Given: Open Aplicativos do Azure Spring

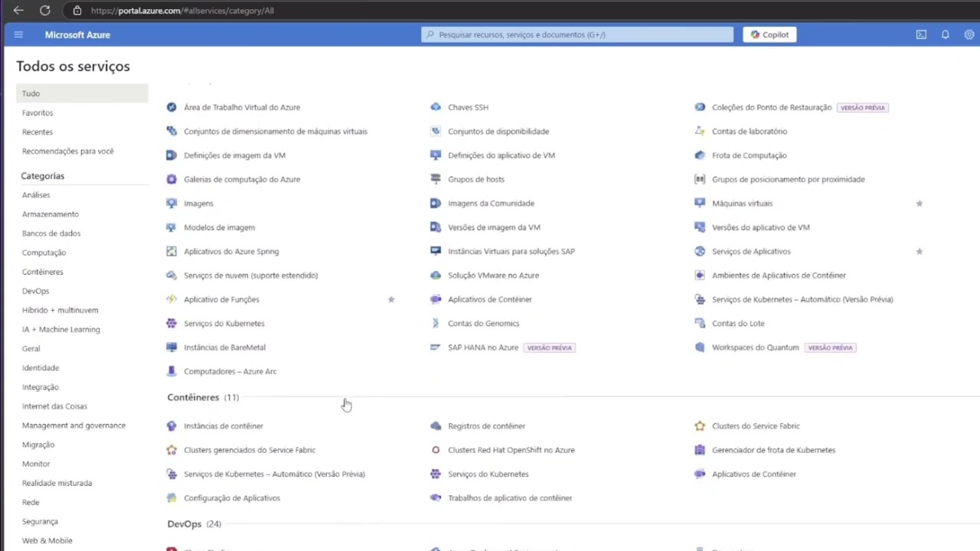Looking at the screenshot, I should (231, 251).
